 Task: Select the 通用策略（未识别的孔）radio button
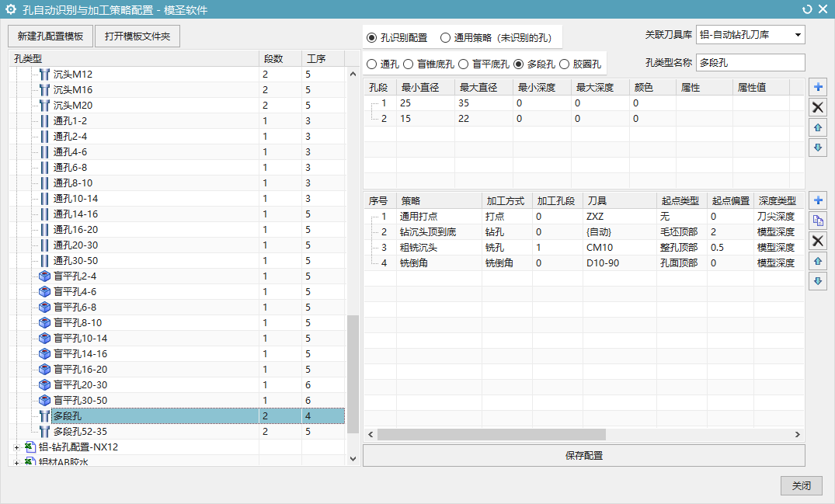[445, 38]
